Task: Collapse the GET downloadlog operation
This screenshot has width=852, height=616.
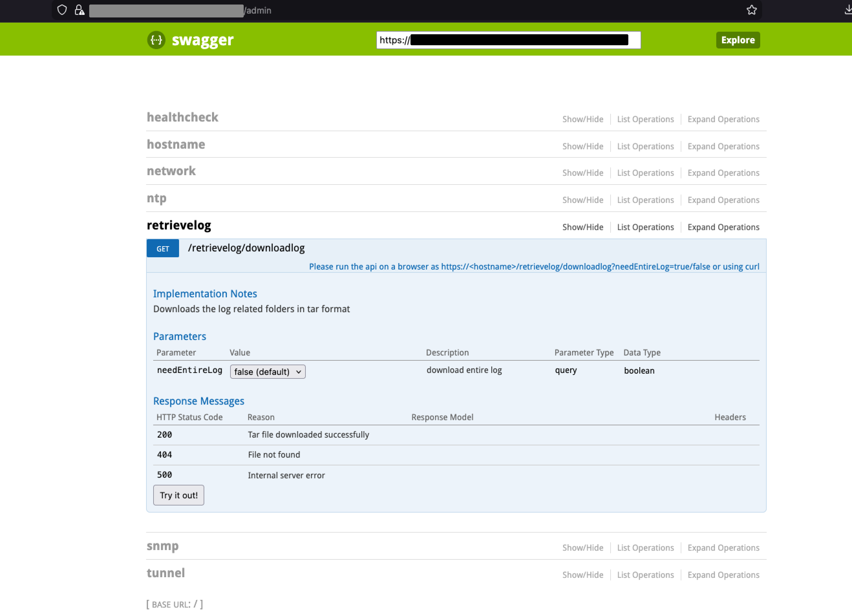Action: [163, 248]
